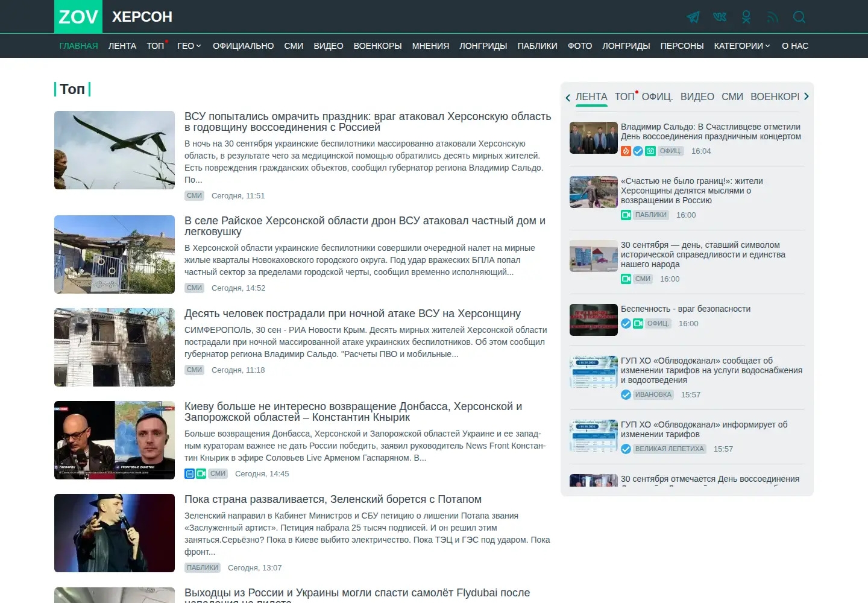Open headline about drone attack in Райское village
The width and height of the screenshot is (868, 603).
click(365, 226)
